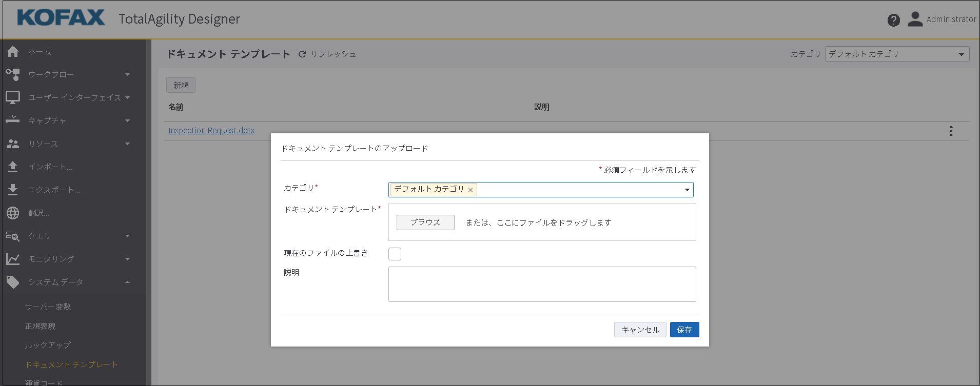Enable 現在のファイルの上書き checkbox
This screenshot has height=386, width=980.
click(395, 254)
